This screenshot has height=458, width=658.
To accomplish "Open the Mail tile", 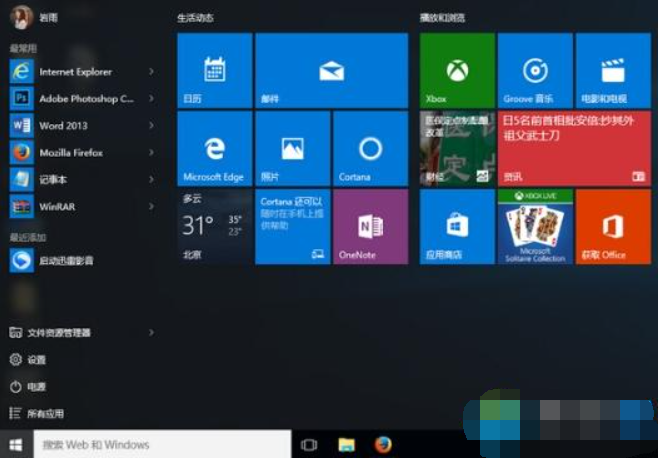I will click(x=331, y=70).
